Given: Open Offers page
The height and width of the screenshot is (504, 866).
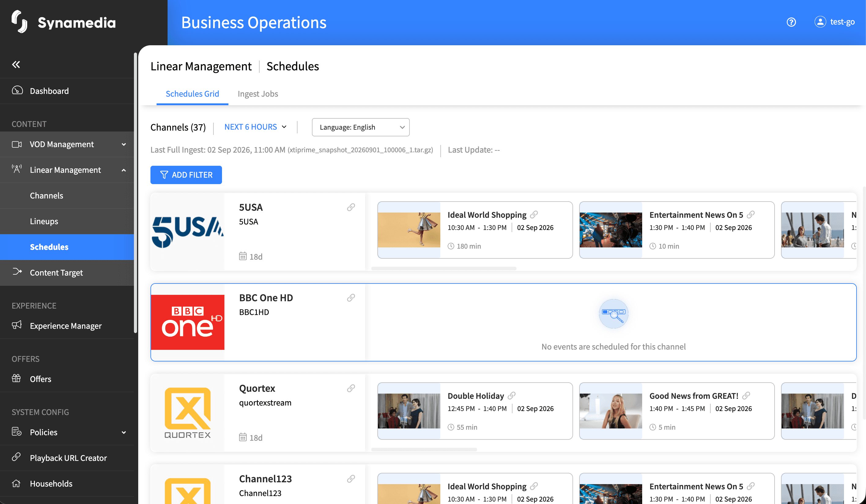Looking at the screenshot, I should pyautogui.click(x=67, y=379).
